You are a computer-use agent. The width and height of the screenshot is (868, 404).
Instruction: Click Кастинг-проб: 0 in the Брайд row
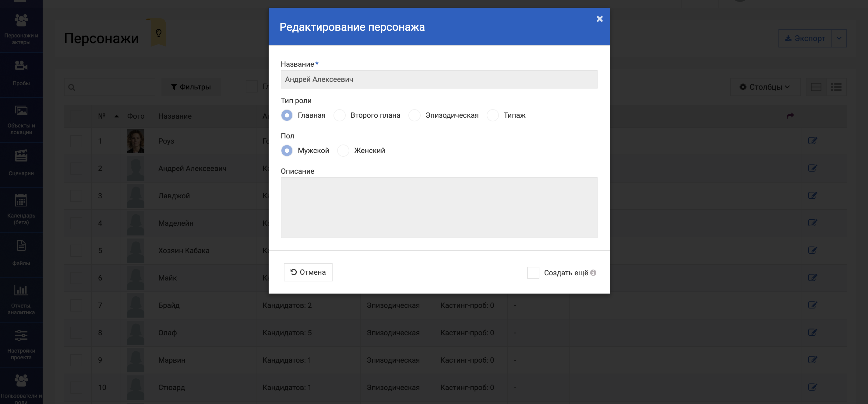tap(467, 305)
